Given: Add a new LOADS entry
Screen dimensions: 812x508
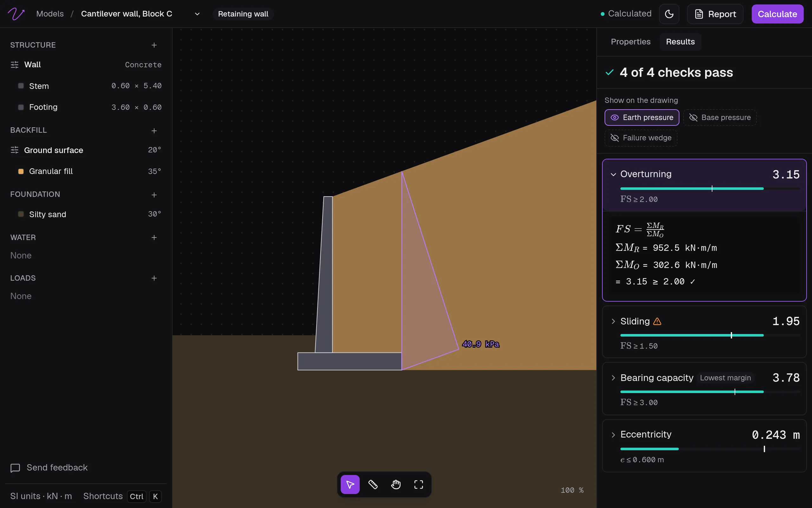Looking at the screenshot, I should (154, 278).
